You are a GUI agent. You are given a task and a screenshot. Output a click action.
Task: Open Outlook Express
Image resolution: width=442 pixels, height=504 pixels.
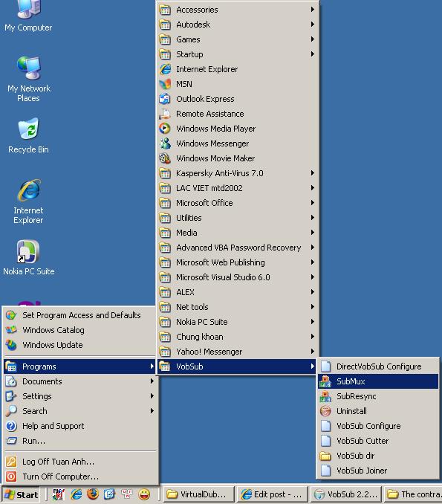[x=238, y=99]
